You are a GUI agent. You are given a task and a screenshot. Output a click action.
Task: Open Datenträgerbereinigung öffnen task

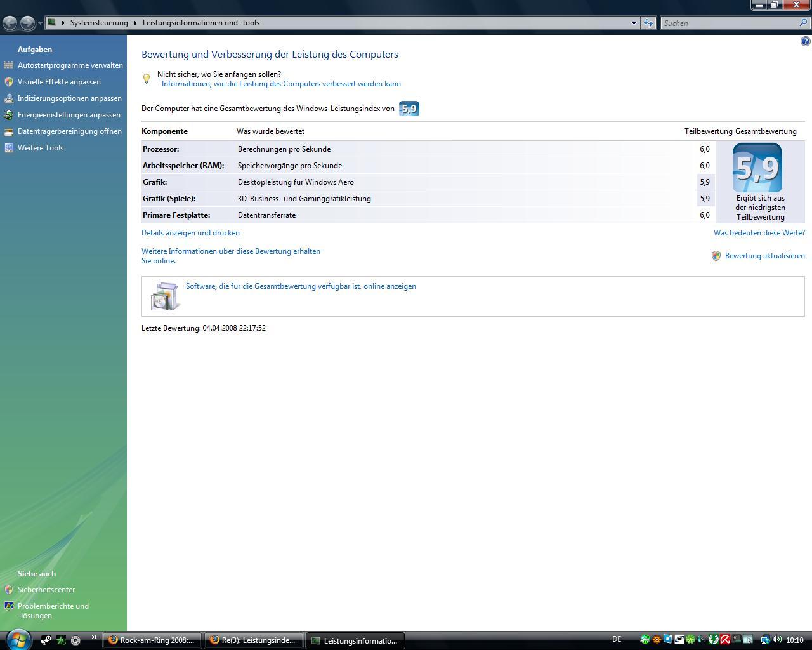pyautogui.click(x=70, y=131)
